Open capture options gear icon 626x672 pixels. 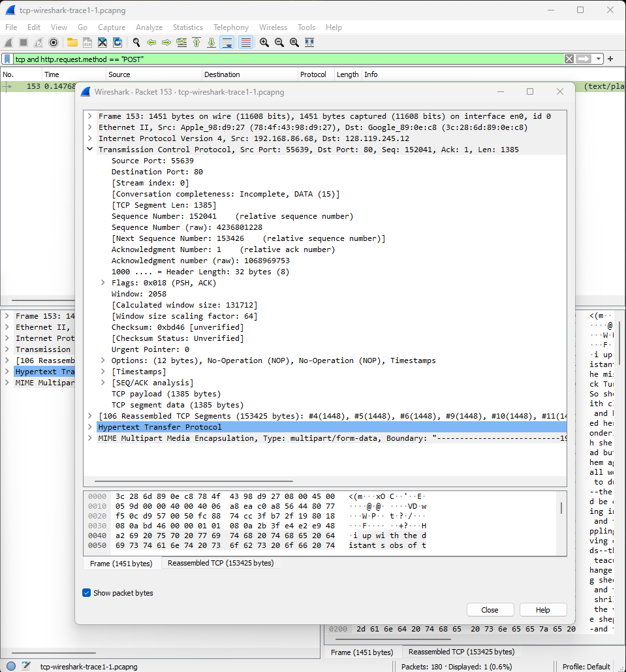point(54,42)
